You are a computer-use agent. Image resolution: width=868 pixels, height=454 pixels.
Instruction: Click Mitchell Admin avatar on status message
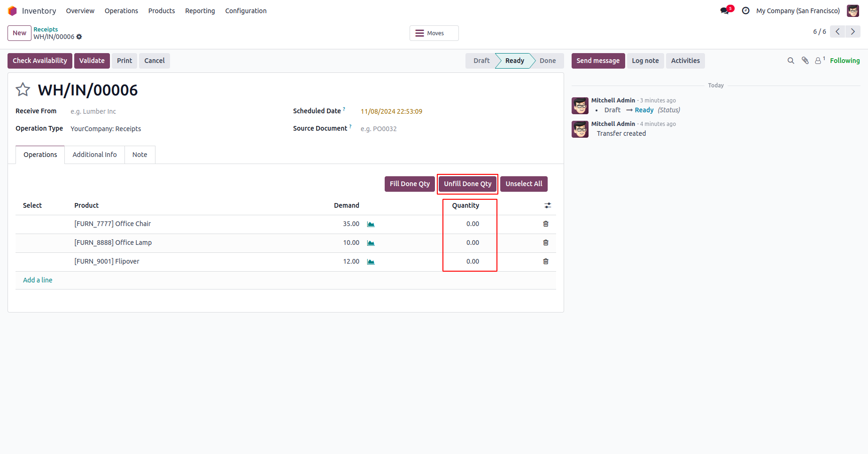580,106
